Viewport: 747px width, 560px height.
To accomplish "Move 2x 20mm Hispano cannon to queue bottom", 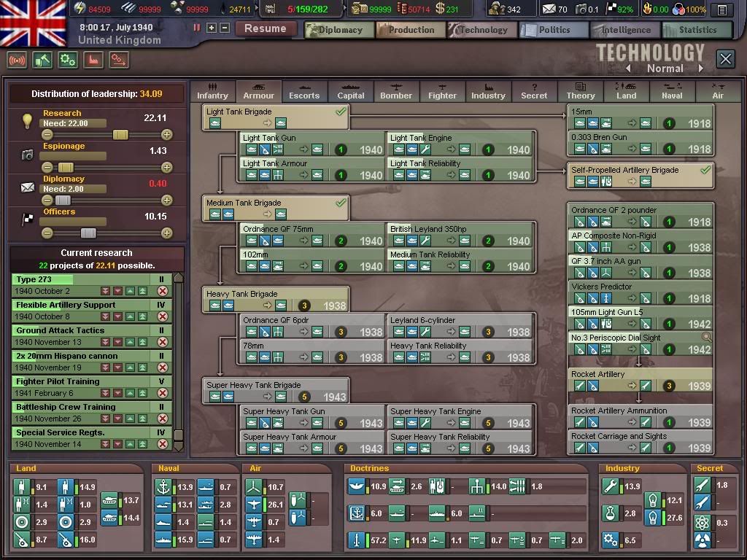I will (x=105, y=367).
